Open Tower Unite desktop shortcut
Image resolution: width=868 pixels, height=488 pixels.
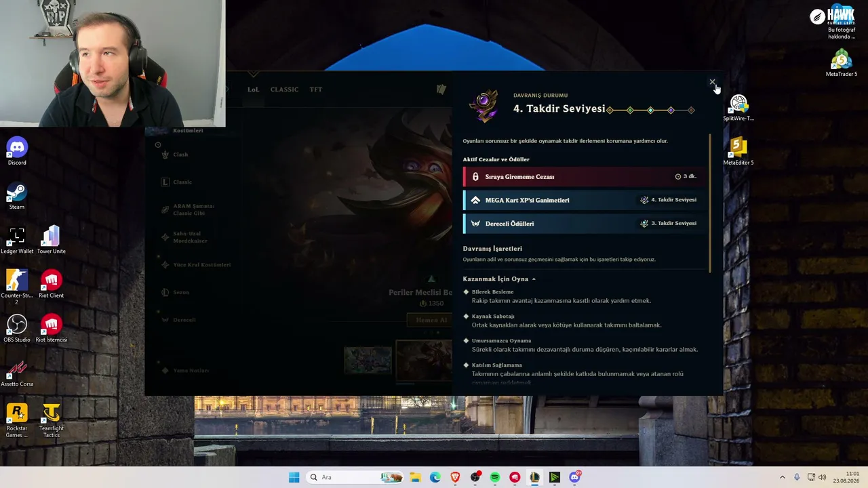pyautogui.click(x=51, y=240)
